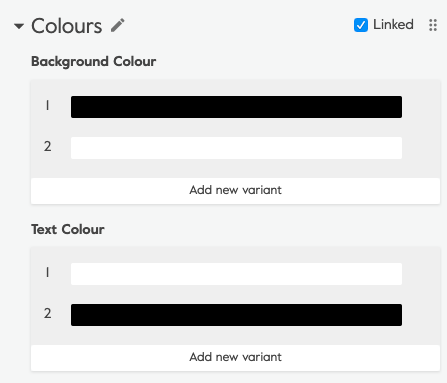Select the Background Colour heading
The height and width of the screenshot is (383, 447).
94,62
